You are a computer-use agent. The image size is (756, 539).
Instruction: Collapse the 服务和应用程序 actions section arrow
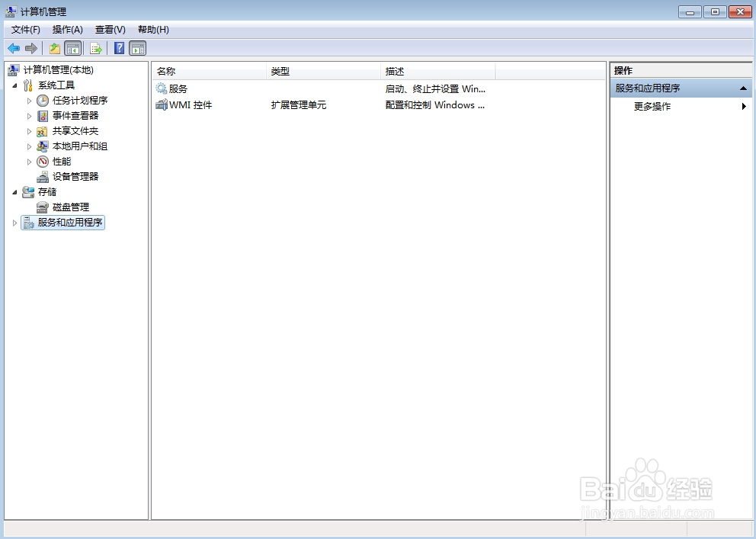(x=743, y=88)
